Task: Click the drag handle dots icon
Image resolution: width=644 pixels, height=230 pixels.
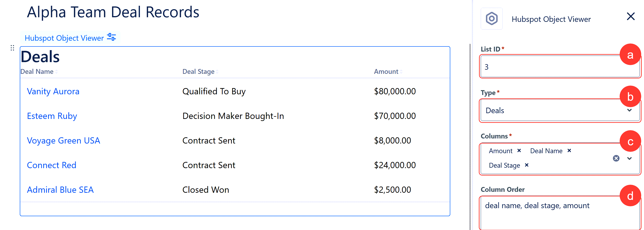Action: click(x=12, y=48)
